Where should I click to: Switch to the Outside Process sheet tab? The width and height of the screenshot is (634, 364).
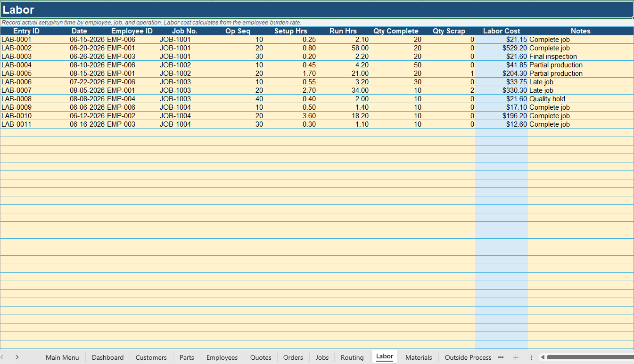(x=468, y=357)
